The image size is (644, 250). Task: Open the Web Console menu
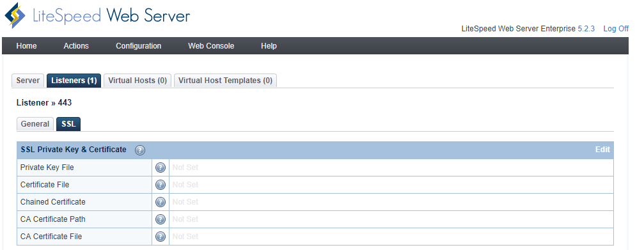point(211,46)
